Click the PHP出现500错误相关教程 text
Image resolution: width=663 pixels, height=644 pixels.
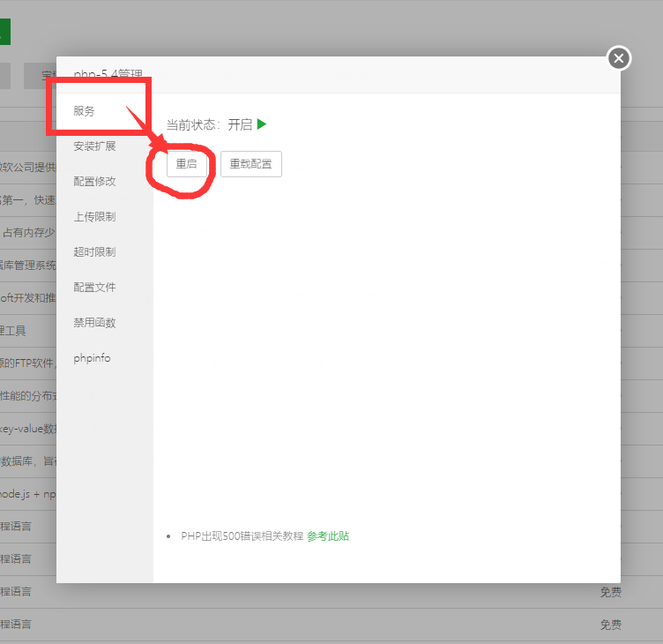pyautogui.click(x=242, y=536)
